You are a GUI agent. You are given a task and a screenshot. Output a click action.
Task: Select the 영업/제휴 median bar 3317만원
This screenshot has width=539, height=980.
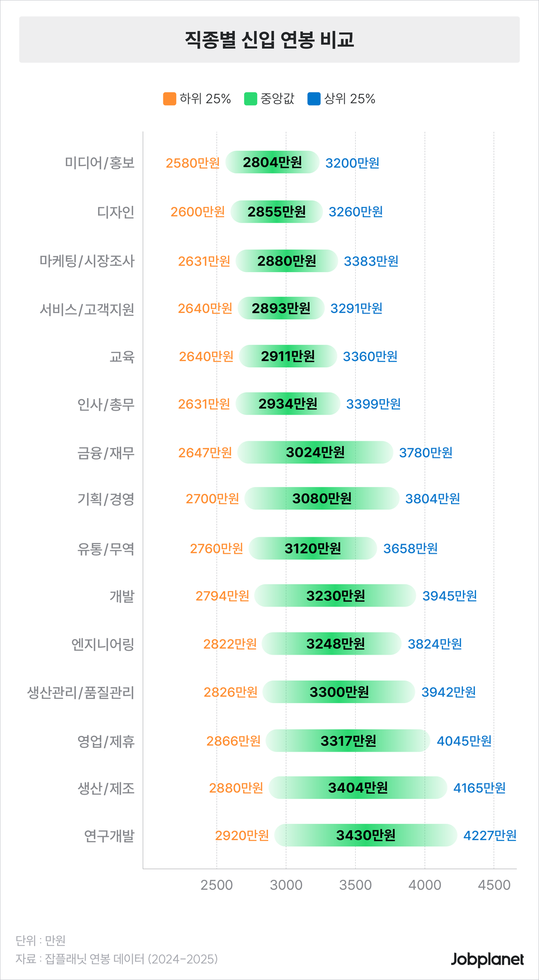(x=348, y=741)
